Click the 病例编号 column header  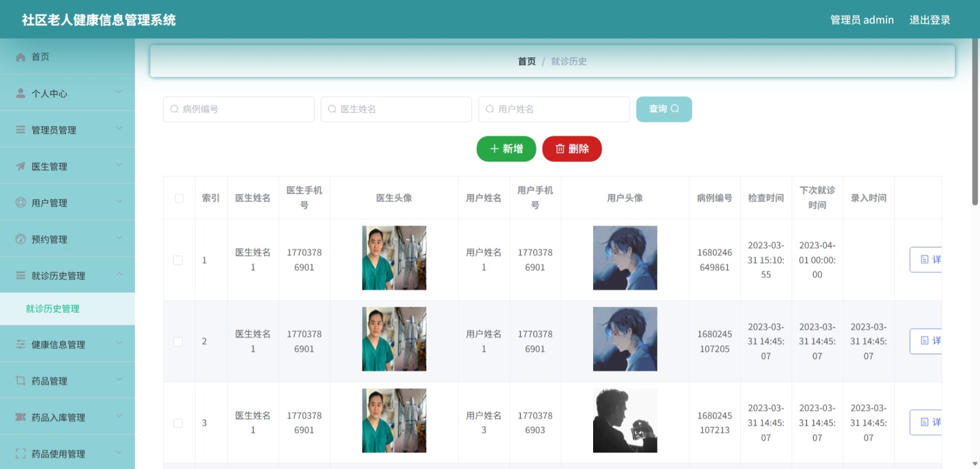click(714, 198)
